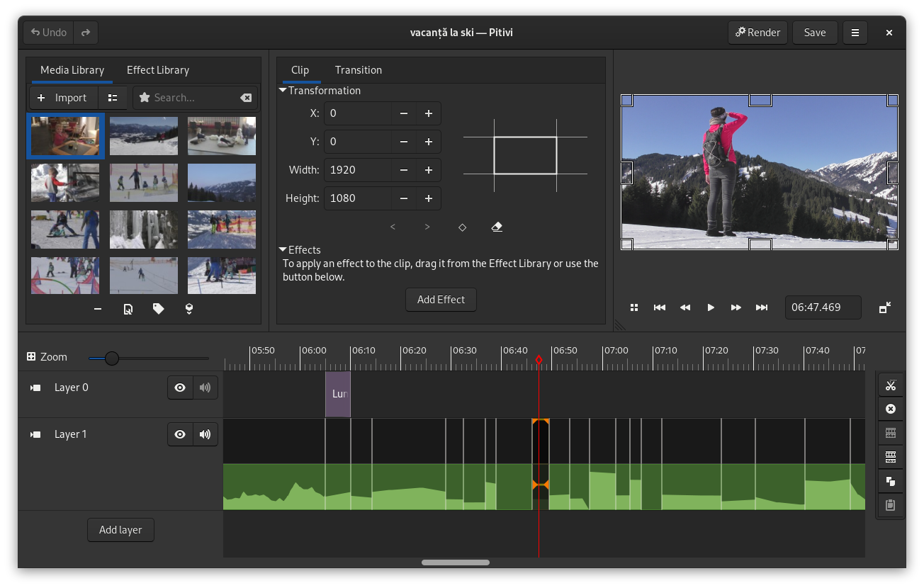The image size is (924, 588).
Task: Toggle Layer 1 video visibility
Action: pos(180,434)
